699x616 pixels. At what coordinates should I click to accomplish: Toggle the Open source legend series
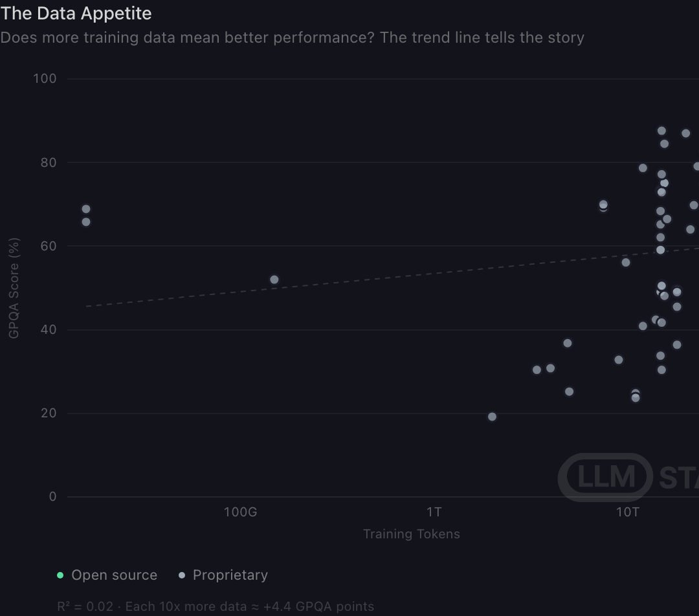[107, 575]
